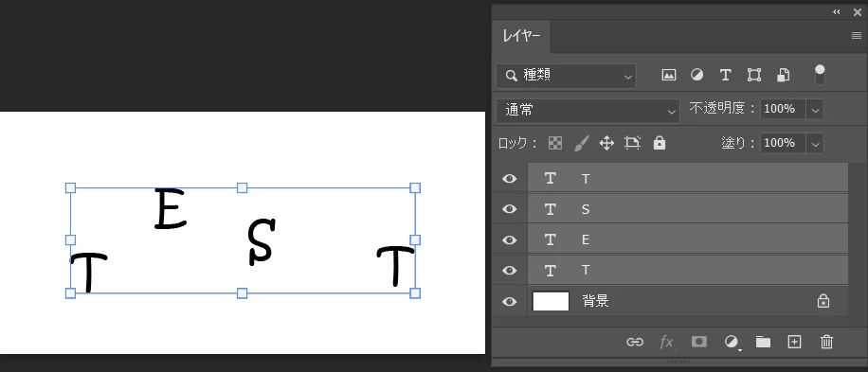This screenshot has width=868, height=372.
Task: Hide the E text layer
Action: tap(509, 239)
